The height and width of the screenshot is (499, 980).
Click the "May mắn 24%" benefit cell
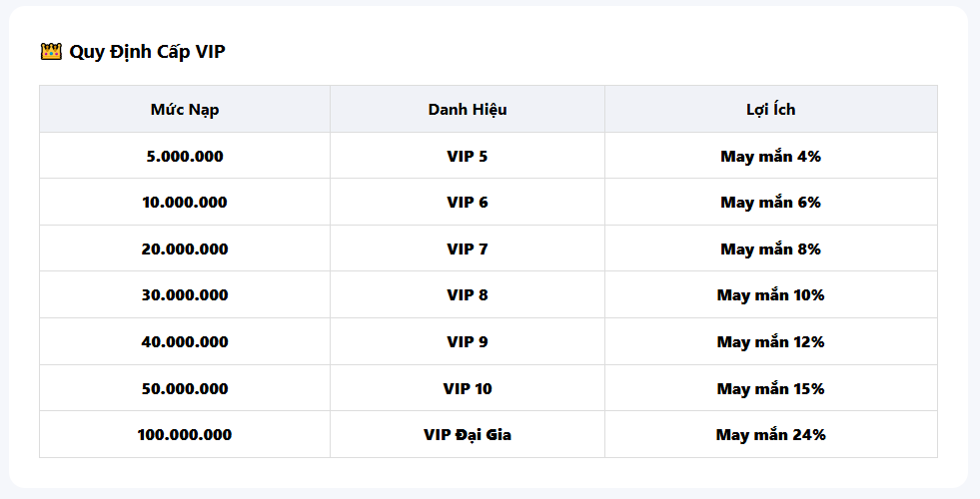tap(770, 435)
